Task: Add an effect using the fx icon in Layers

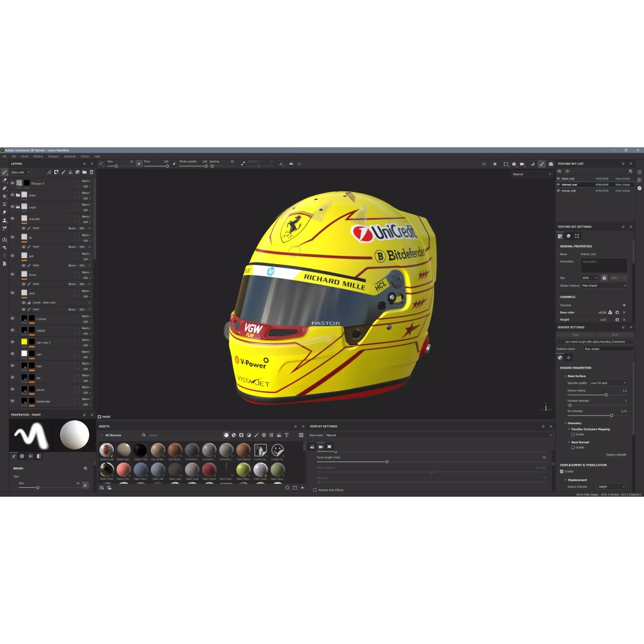Action: click(49, 172)
